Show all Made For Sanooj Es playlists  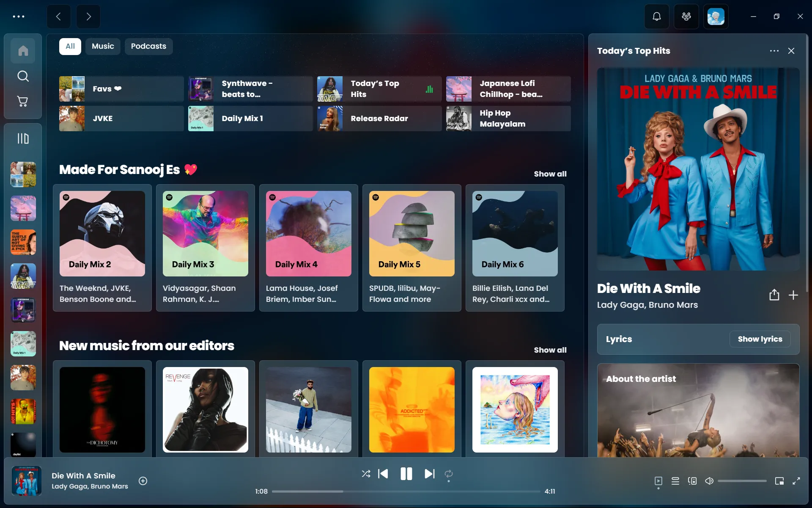[x=549, y=174]
